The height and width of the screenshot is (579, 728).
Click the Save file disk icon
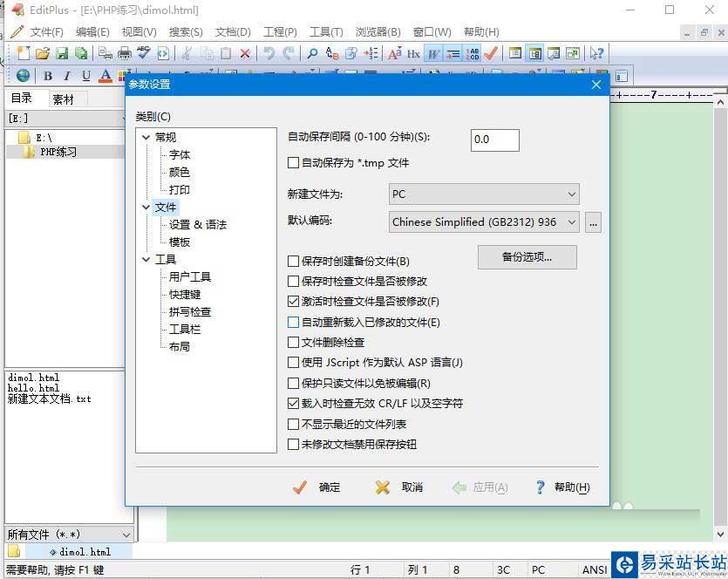click(62, 53)
